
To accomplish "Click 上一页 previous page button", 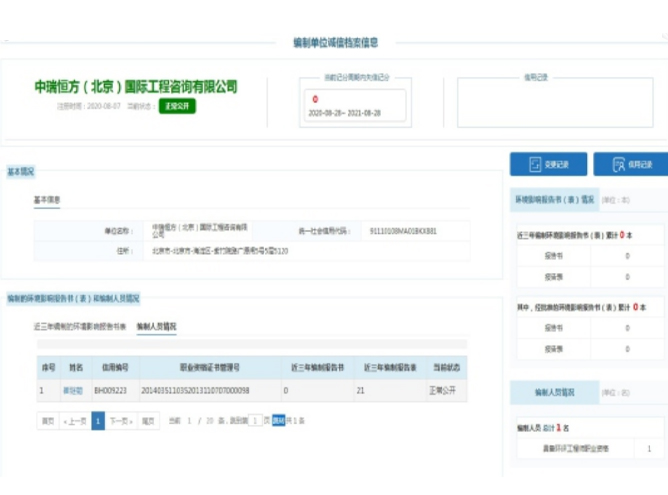I will [x=75, y=422].
